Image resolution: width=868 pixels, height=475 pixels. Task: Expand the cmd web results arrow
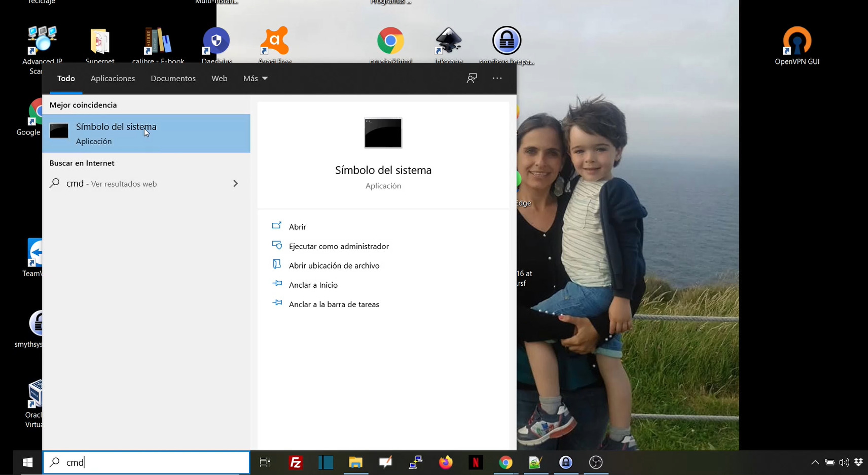coord(235,184)
